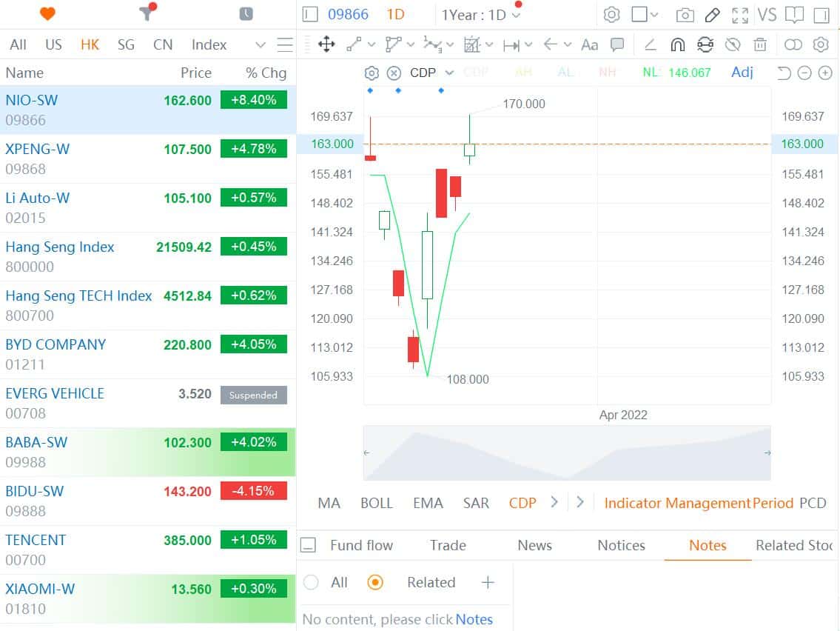Switch to the HK market tab
Screen dimensions: 840x631
90,44
